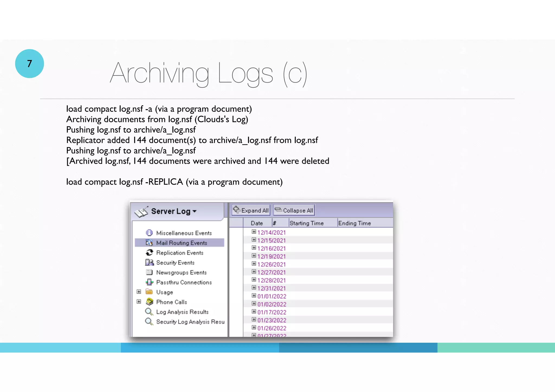Expand the 12/28/2021 date row
The image size is (555, 392).
(x=254, y=280)
